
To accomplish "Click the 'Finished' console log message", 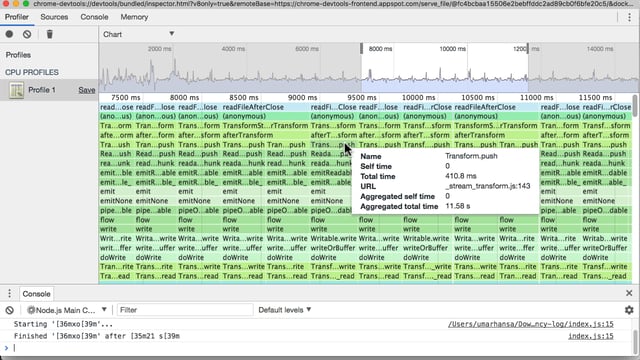I will tap(97, 336).
